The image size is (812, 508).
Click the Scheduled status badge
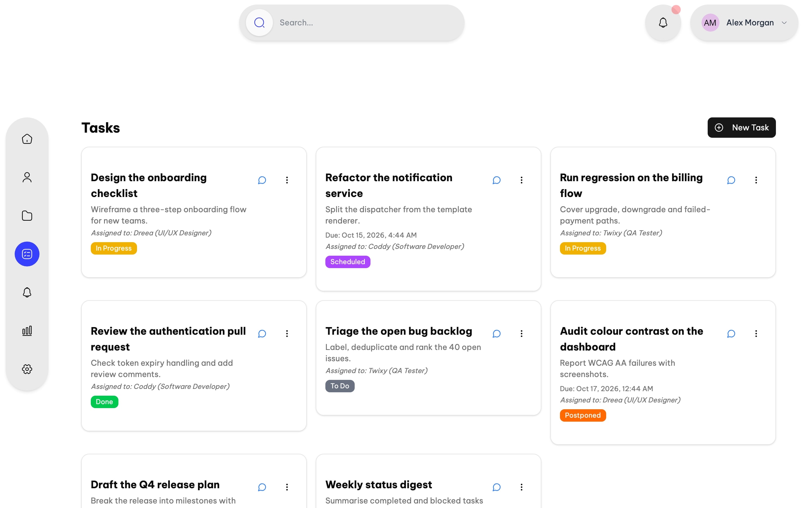[x=348, y=262]
